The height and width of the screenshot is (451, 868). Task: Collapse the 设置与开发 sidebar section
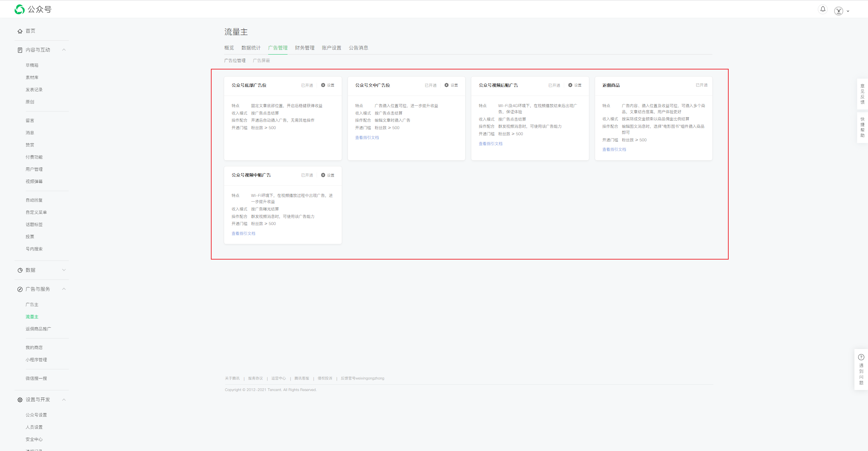pos(64,399)
